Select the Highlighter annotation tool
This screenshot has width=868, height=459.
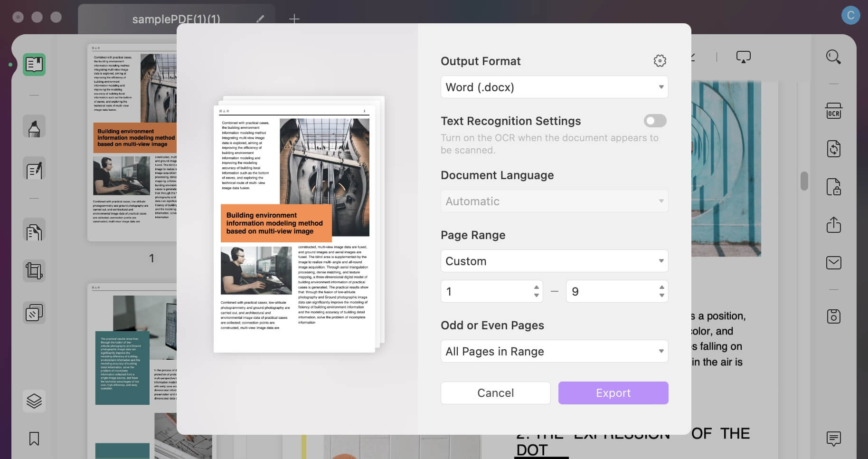[x=34, y=126]
